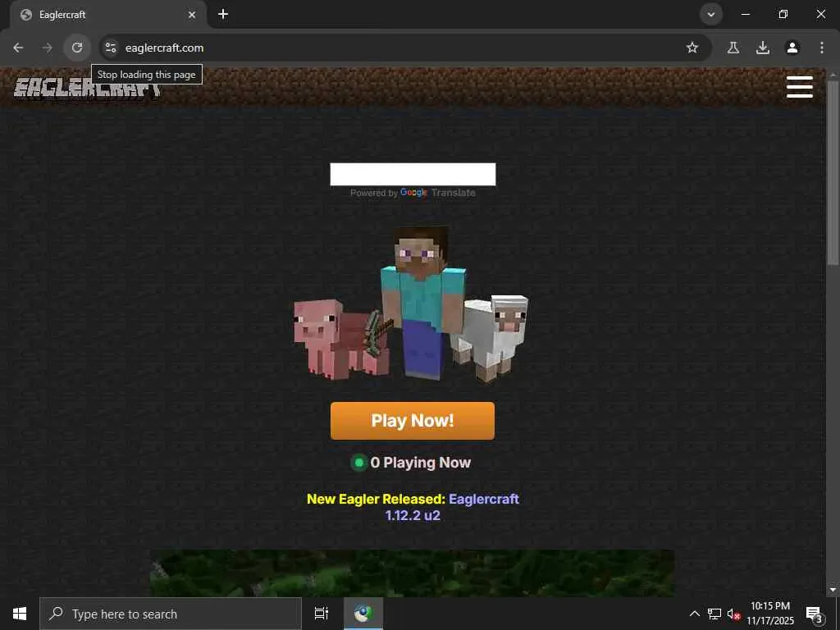
Task: Click the browser forward arrow
Action: pos(48,48)
